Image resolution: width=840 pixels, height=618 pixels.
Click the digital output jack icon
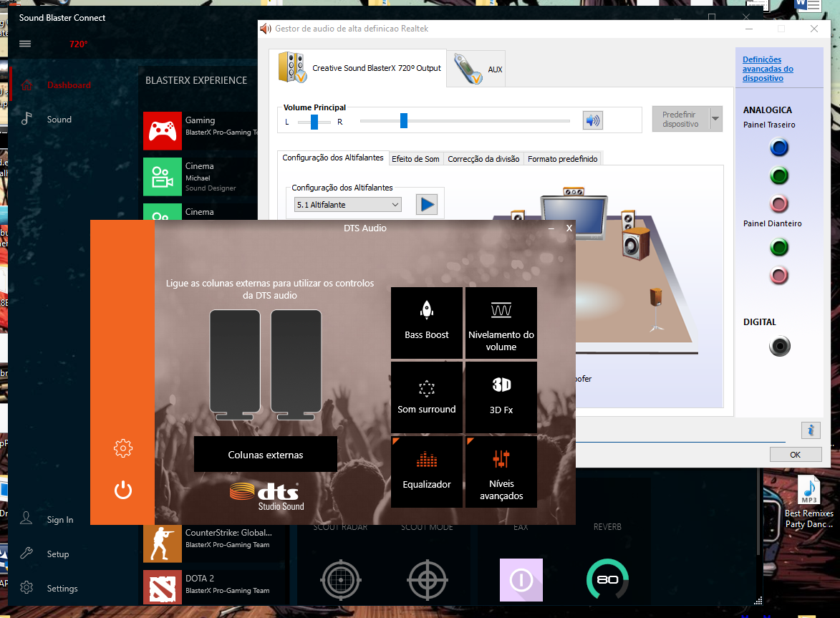click(779, 347)
